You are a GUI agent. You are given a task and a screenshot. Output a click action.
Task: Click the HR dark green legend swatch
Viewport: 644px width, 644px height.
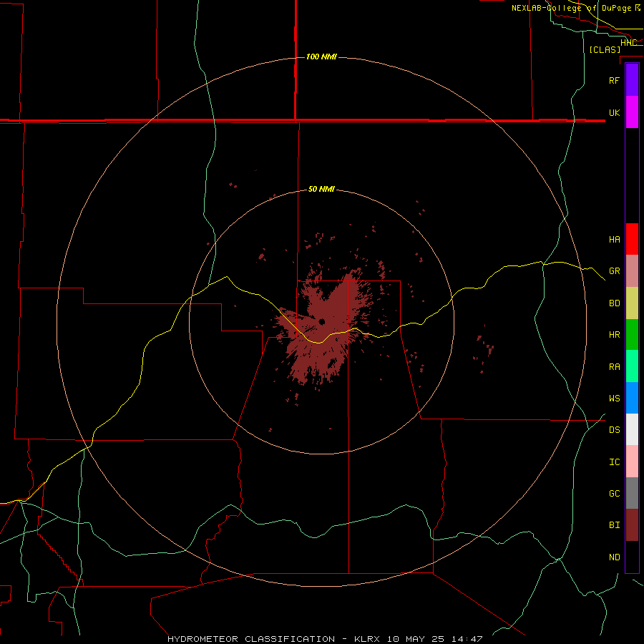pyautogui.click(x=632, y=335)
